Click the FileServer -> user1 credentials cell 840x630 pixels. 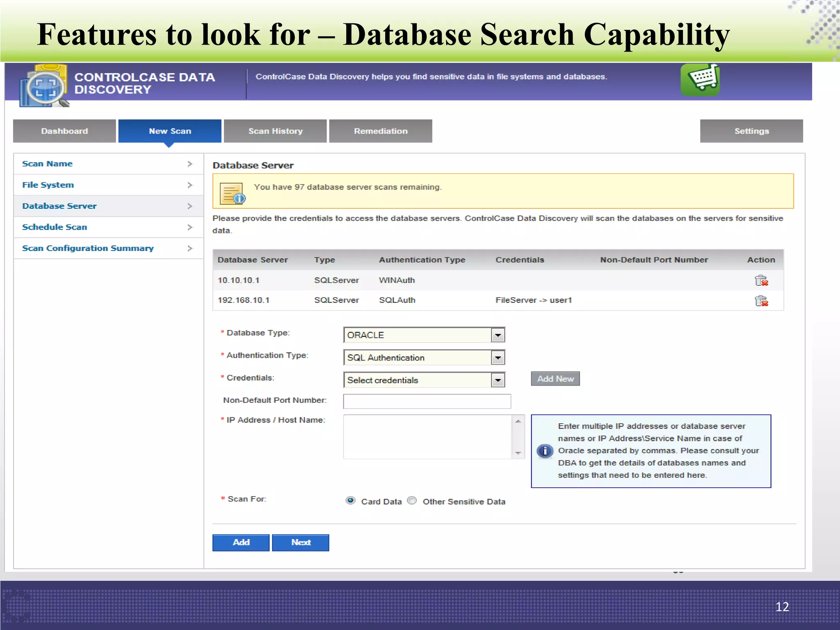click(x=534, y=300)
